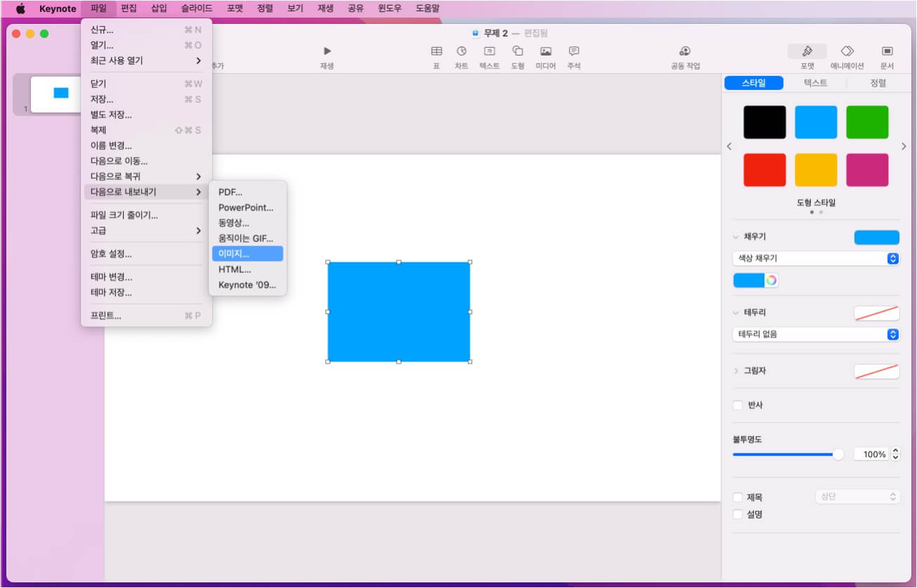917x588 pixels.
Task: Open the 고급 submenu
Action: click(x=146, y=231)
